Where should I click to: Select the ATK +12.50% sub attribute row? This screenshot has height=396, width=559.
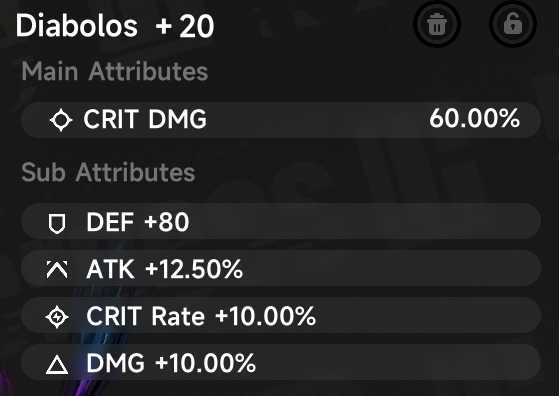coord(281,268)
